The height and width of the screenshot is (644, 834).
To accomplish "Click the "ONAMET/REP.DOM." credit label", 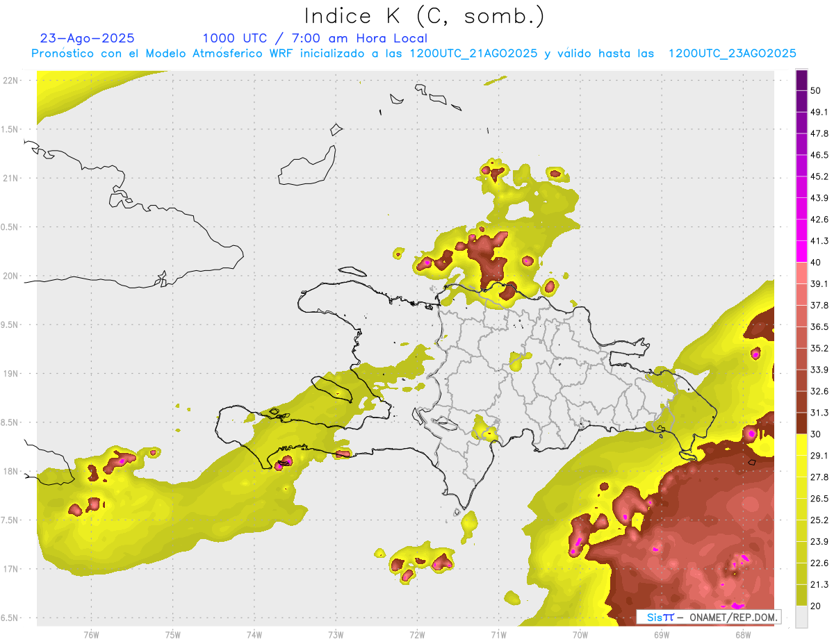I will 732,617.
